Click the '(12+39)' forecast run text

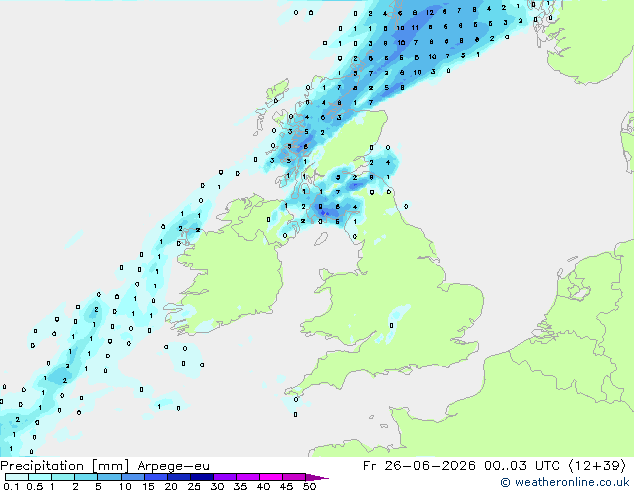pos(597,466)
